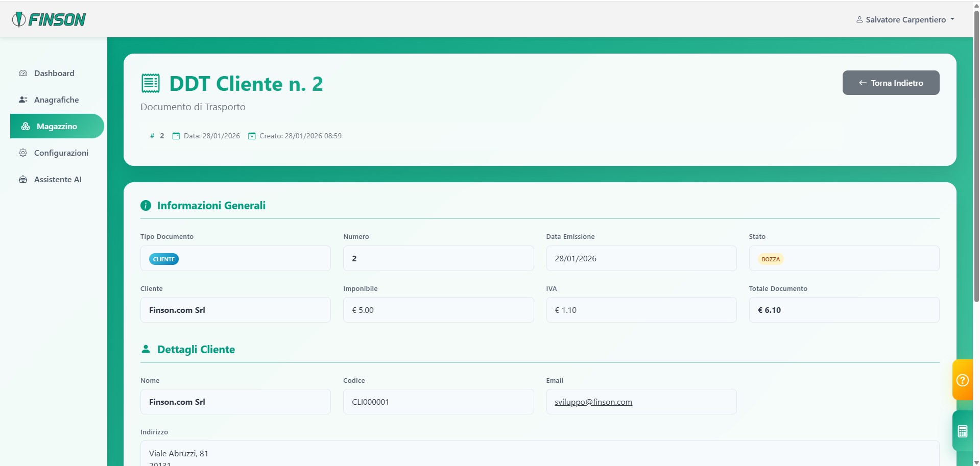Click the user profile icon

click(x=859, y=19)
